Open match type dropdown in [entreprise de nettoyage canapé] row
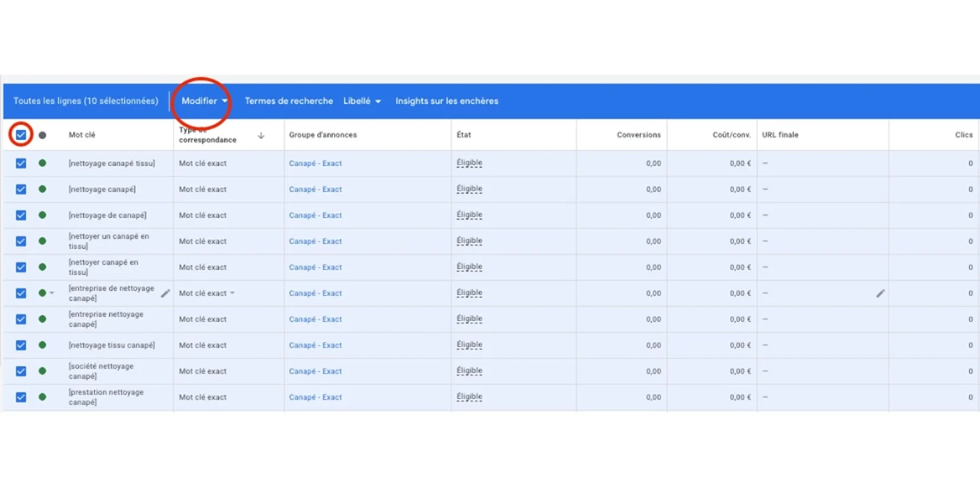Screen dimensions: 980x487 (x=232, y=293)
